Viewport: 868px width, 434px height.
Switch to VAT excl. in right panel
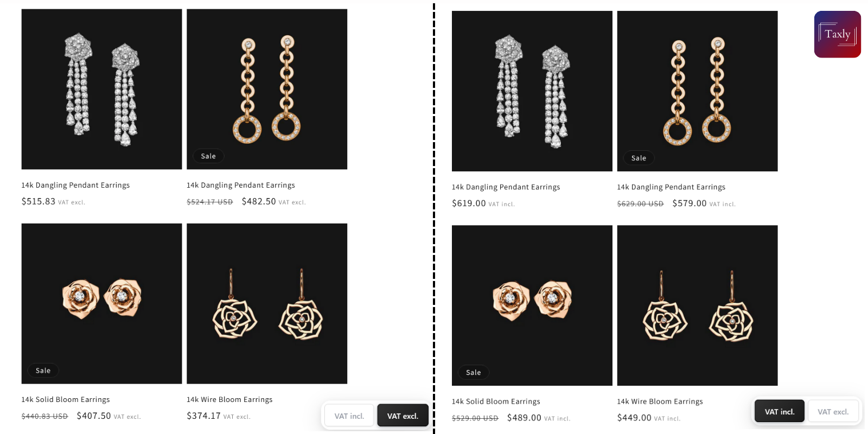tap(833, 412)
